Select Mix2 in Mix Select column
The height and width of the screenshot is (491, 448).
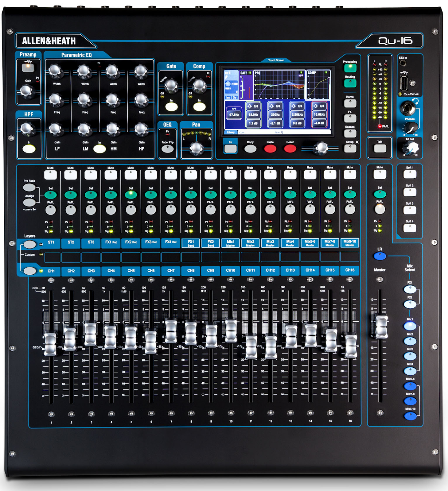click(410, 341)
